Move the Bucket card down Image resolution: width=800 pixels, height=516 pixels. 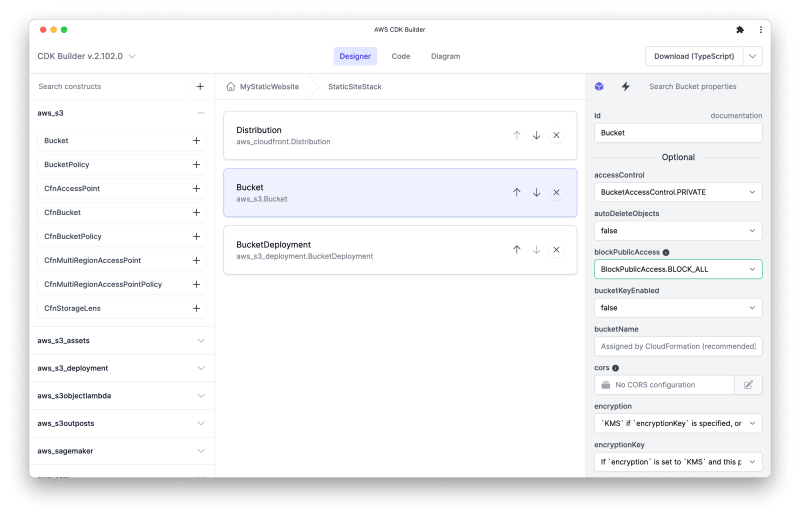(x=536, y=192)
